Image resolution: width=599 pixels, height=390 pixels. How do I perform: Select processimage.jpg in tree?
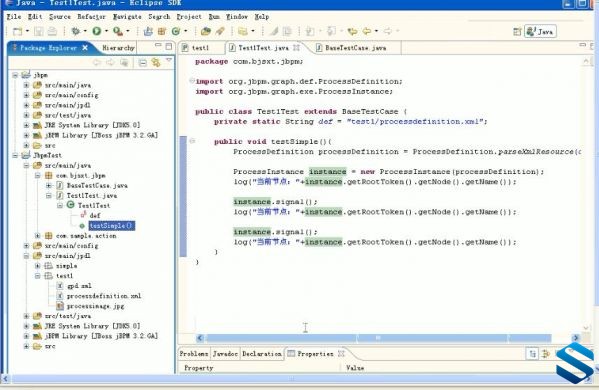pyautogui.click(x=95, y=306)
